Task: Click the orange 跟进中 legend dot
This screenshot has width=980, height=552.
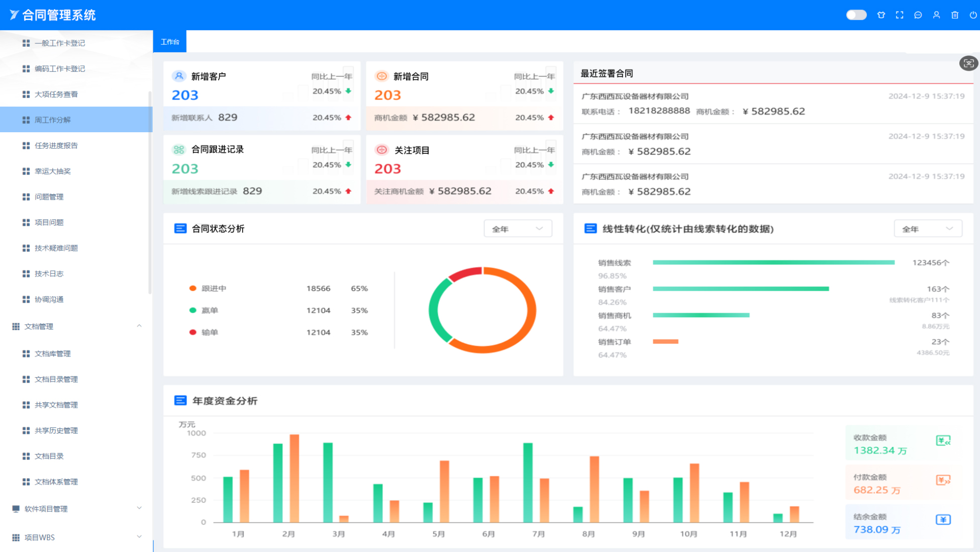Action: point(192,289)
